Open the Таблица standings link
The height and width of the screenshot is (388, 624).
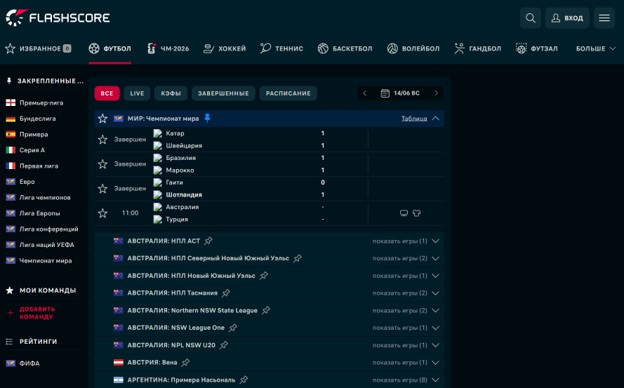[x=414, y=118]
